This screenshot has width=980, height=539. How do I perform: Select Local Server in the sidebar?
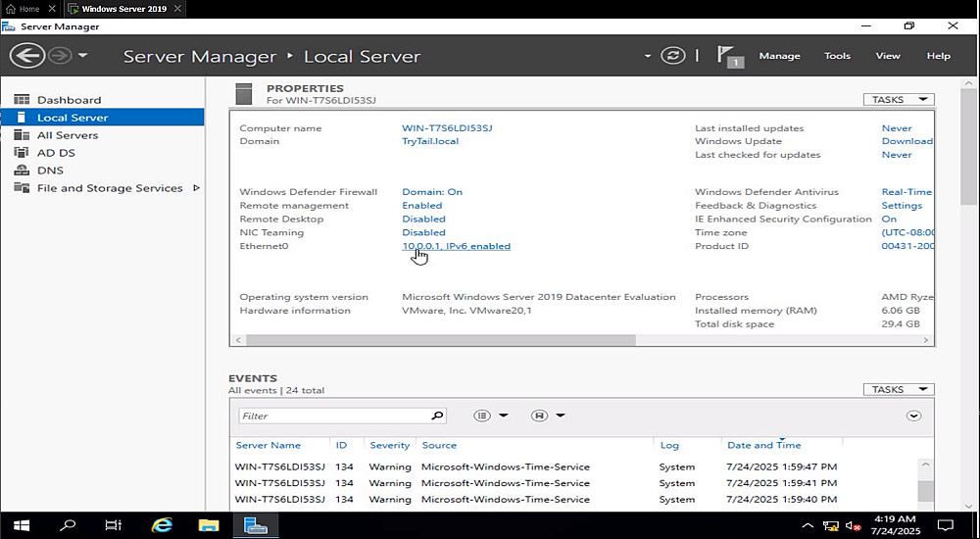point(103,117)
